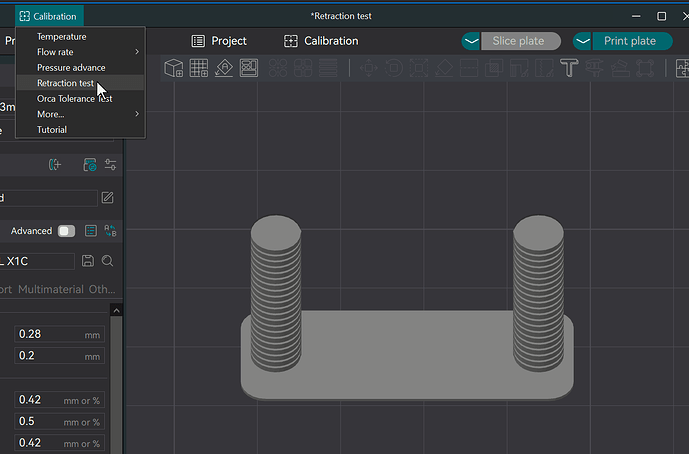
Task: Click the Slice plate button
Action: [521, 41]
